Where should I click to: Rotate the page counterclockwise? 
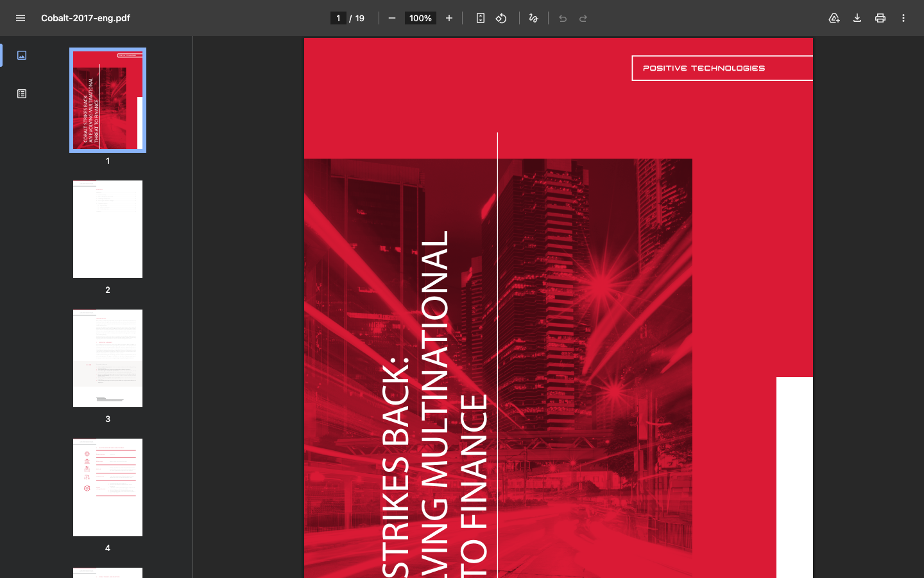click(x=501, y=18)
